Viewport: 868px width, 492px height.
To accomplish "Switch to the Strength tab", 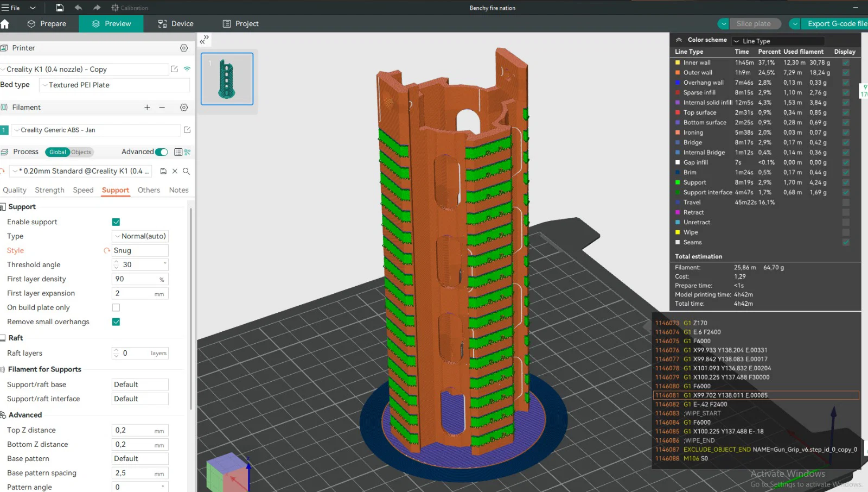I will 49,190.
